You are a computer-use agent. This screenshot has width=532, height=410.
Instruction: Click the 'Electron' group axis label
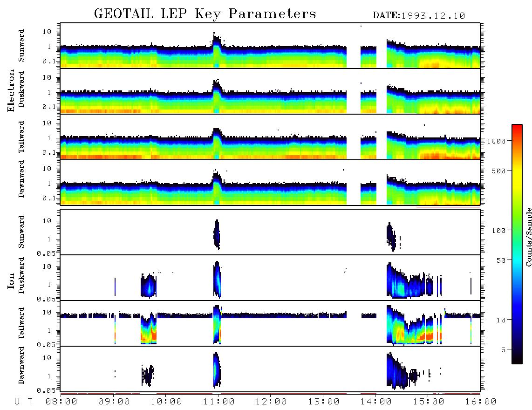click(x=11, y=90)
